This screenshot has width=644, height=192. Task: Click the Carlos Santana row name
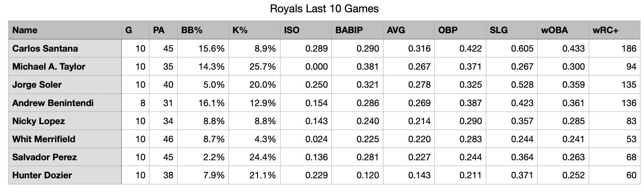[x=45, y=48]
